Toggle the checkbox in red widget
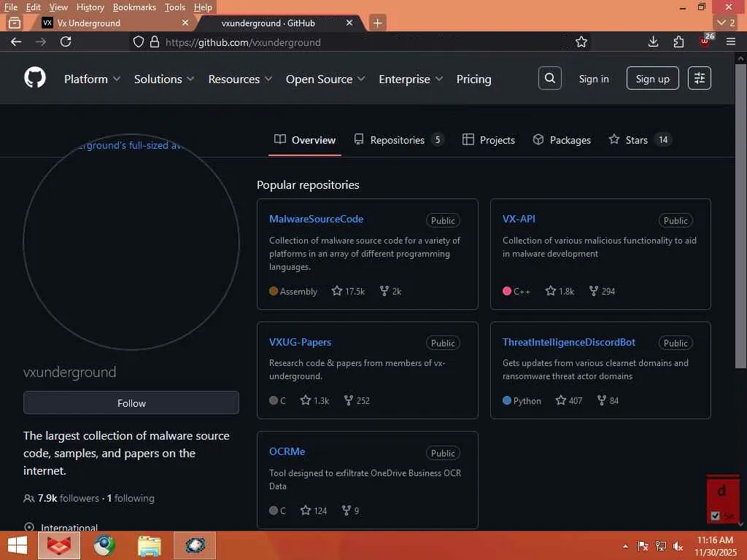Image resolution: width=747 pixels, height=560 pixels. click(715, 516)
